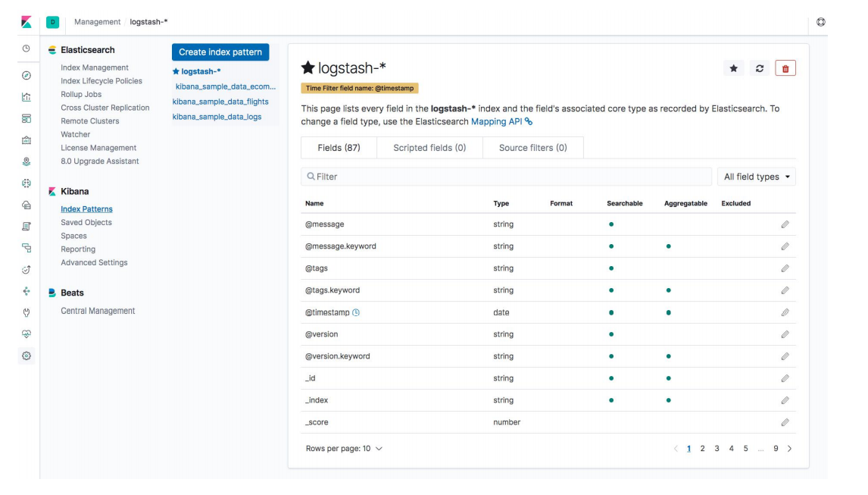Select kibana_sample_data_ecom... index pattern
Screen dimensions: 868x495
pyautogui.click(x=225, y=86)
